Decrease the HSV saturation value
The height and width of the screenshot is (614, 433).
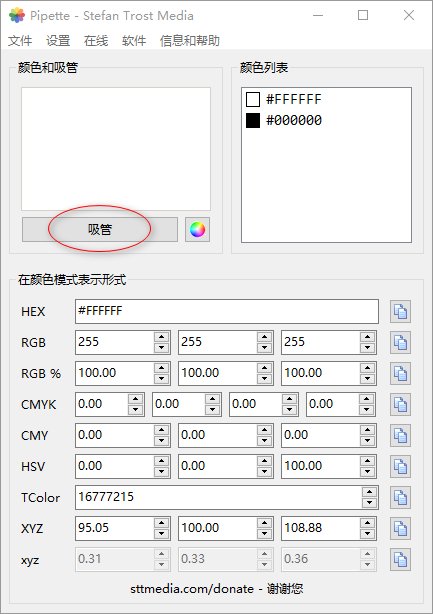[x=265, y=471]
